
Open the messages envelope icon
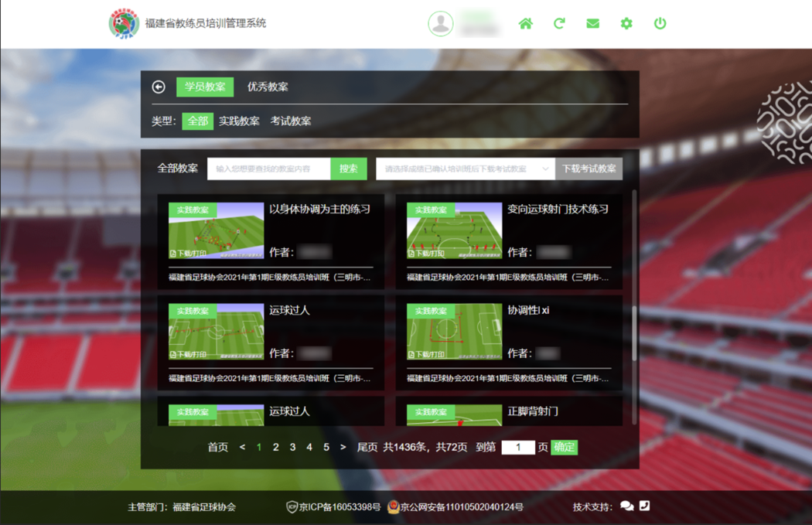[593, 23]
